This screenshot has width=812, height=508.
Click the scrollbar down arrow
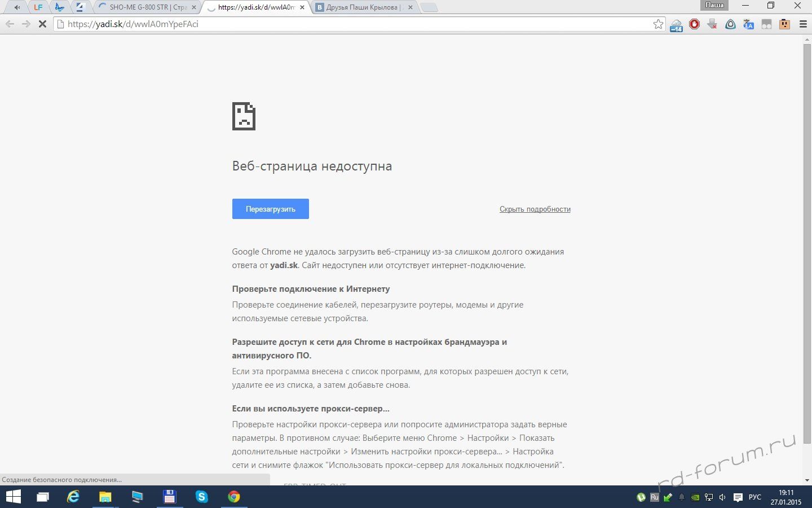807,480
